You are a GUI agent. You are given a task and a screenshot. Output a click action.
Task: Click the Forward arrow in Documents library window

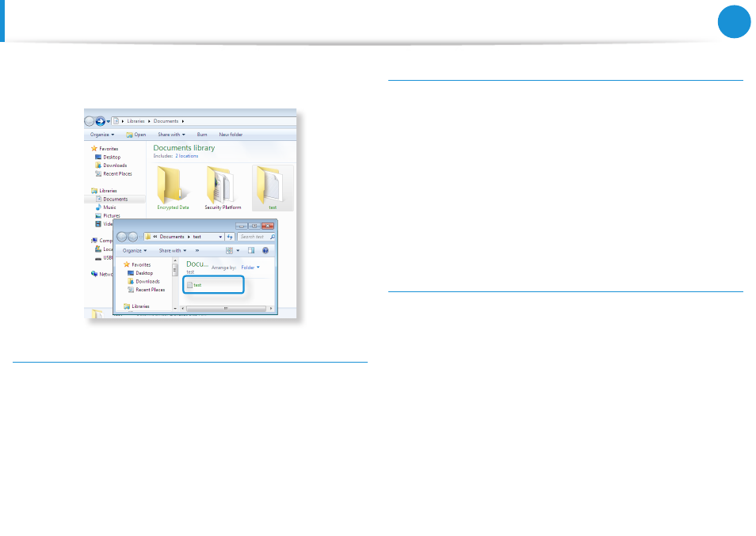(101, 121)
